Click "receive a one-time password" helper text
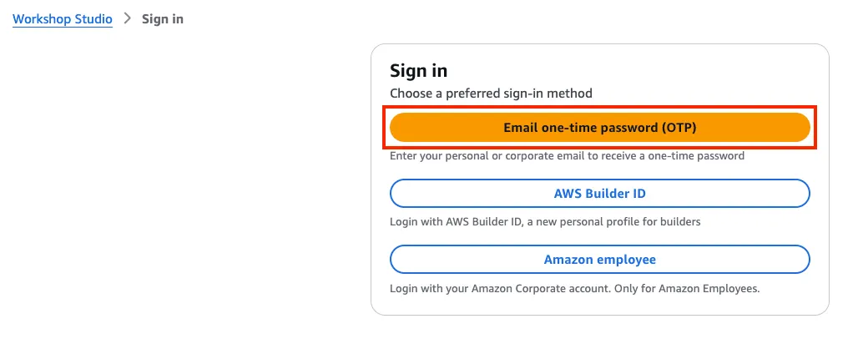Screen dimensions: 868x349 (x=681, y=156)
